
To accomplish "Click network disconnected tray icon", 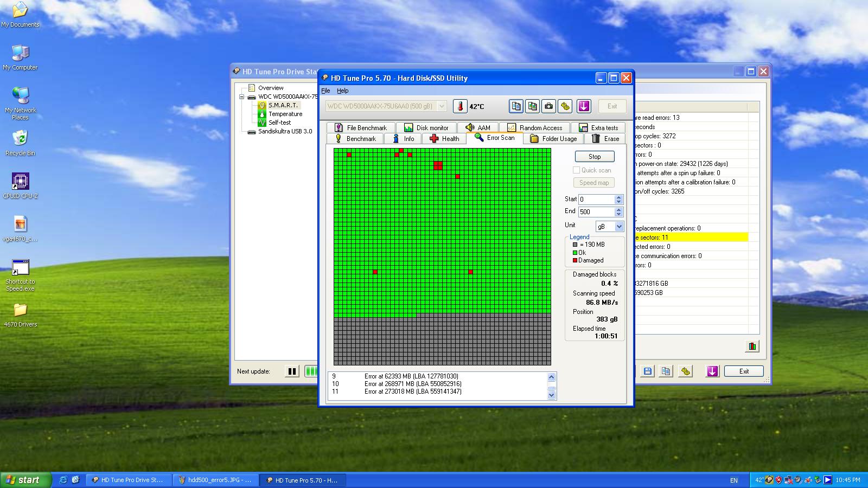I will (788, 480).
